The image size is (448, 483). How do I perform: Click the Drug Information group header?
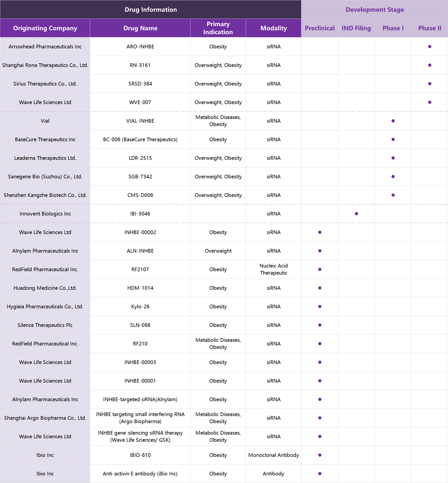click(x=151, y=10)
